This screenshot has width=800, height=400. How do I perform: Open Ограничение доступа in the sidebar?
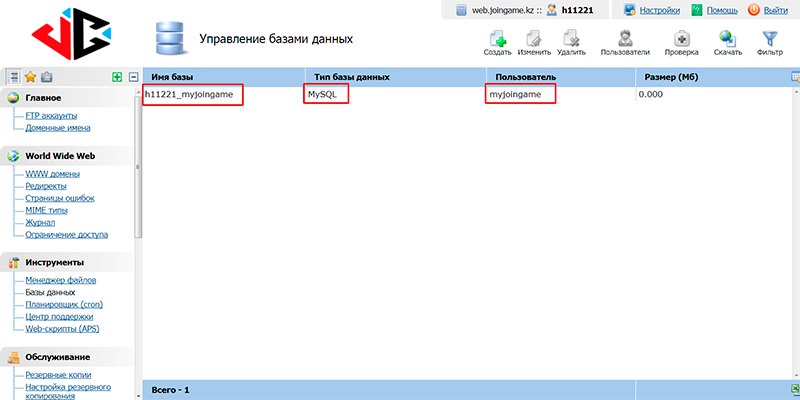(66, 235)
